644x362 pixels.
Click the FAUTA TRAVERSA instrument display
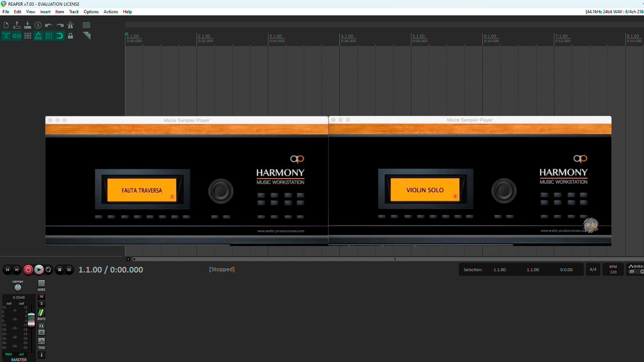(142, 190)
